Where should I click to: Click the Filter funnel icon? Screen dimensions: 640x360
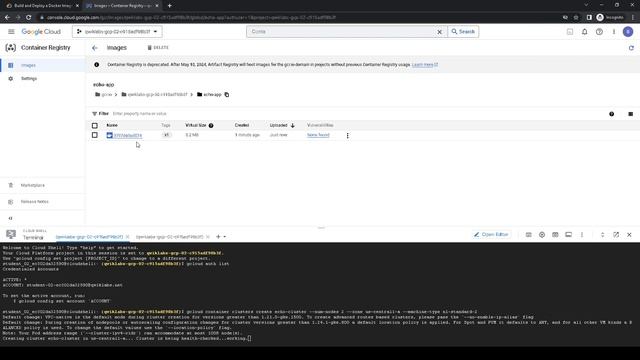point(95,114)
